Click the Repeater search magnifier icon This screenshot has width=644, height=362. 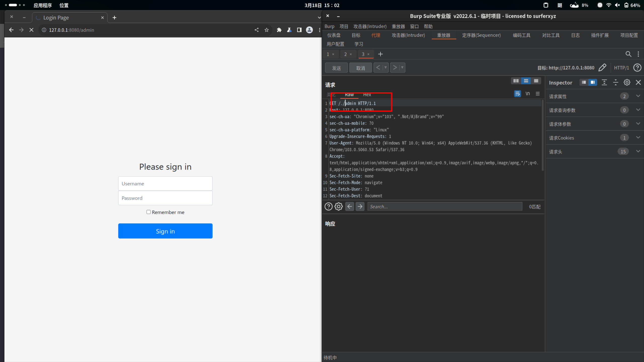pos(628,54)
